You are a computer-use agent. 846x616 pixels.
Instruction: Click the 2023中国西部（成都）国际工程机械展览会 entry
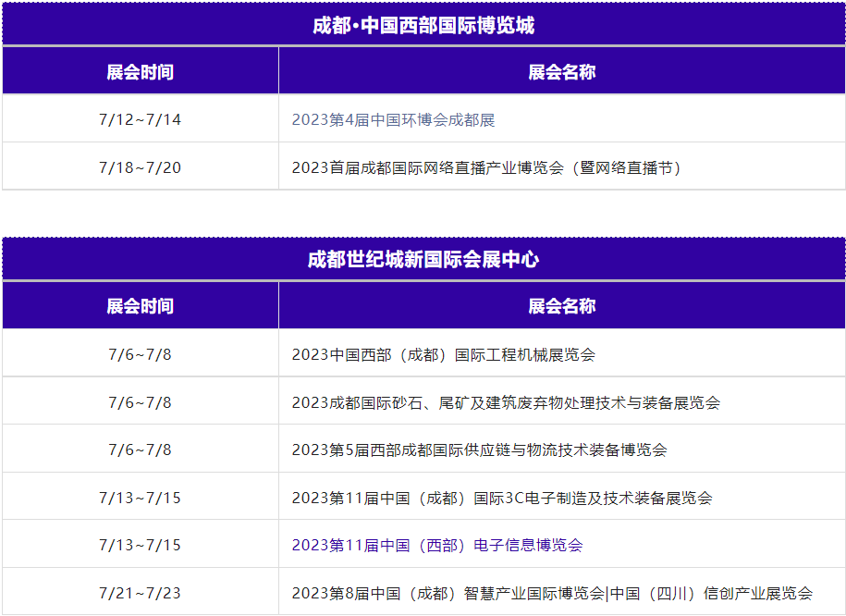click(x=443, y=354)
